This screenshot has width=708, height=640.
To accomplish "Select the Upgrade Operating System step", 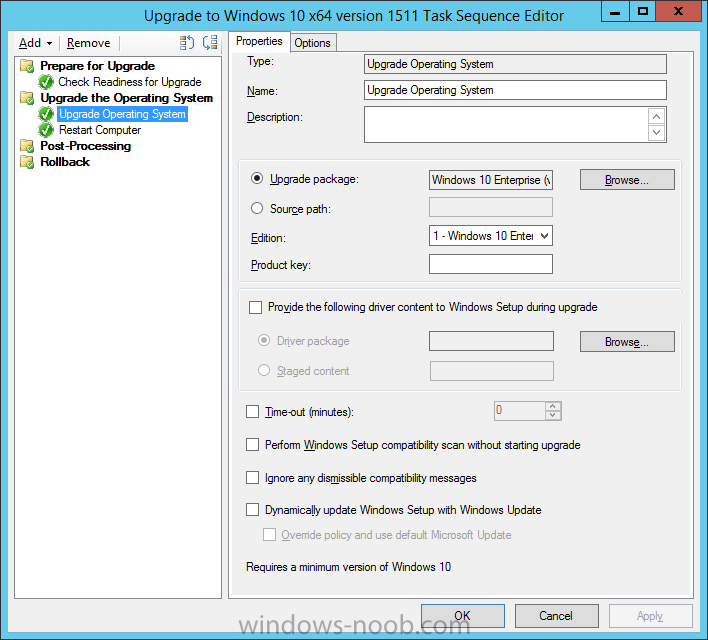I will point(122,114).
